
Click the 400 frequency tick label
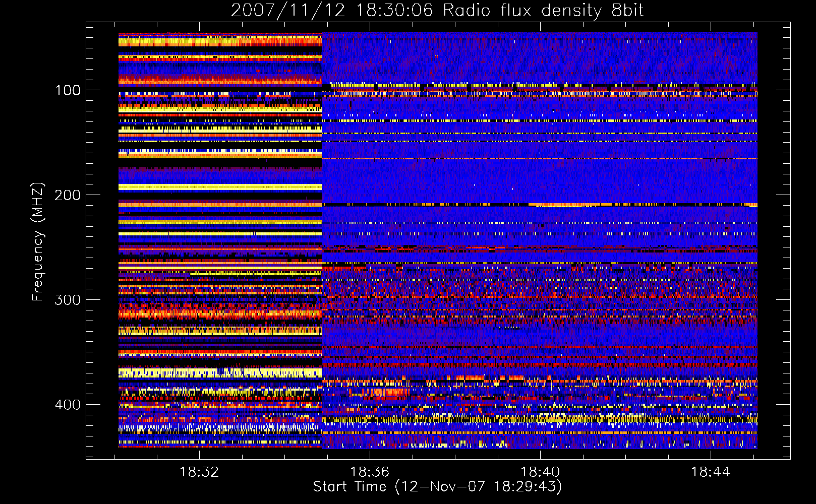(68, 405)
